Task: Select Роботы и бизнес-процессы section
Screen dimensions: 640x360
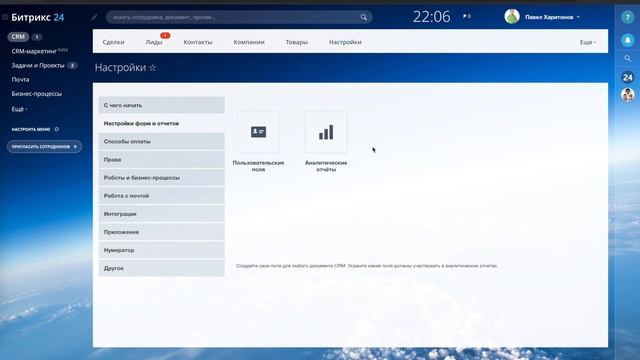Action: tap(162, 178)
